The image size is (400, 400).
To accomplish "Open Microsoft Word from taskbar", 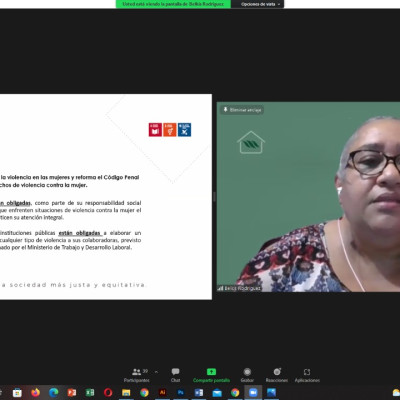I will (x=199, y=393).
